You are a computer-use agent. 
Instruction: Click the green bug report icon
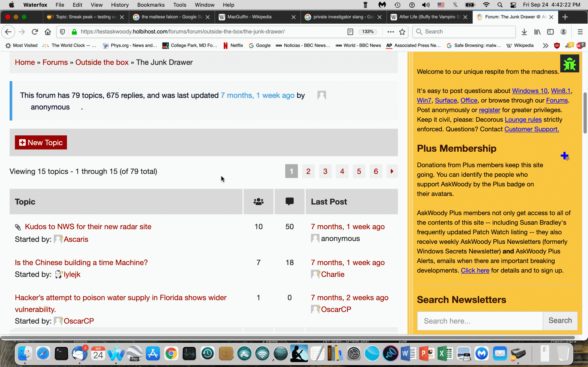pos(569,64)
